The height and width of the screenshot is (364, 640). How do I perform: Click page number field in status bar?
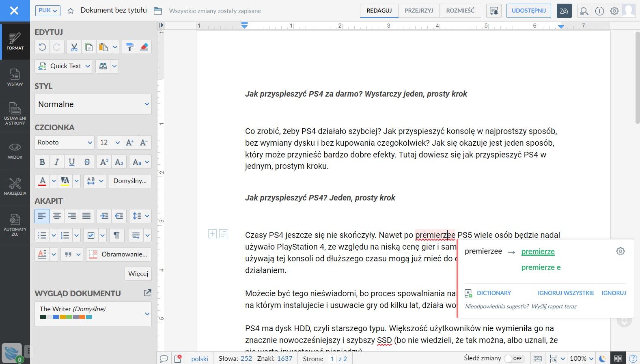[x=332, y=359]
